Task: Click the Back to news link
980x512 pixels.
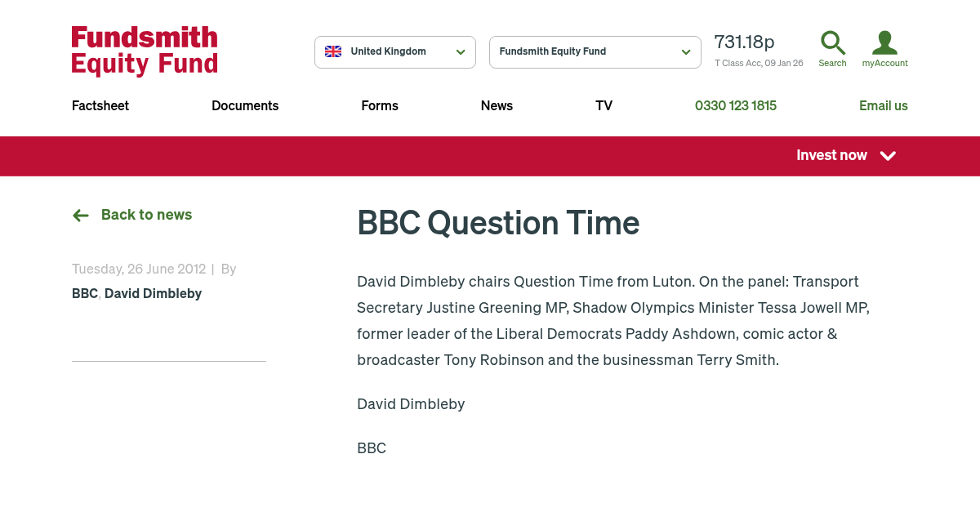Action: click(146, 215)
